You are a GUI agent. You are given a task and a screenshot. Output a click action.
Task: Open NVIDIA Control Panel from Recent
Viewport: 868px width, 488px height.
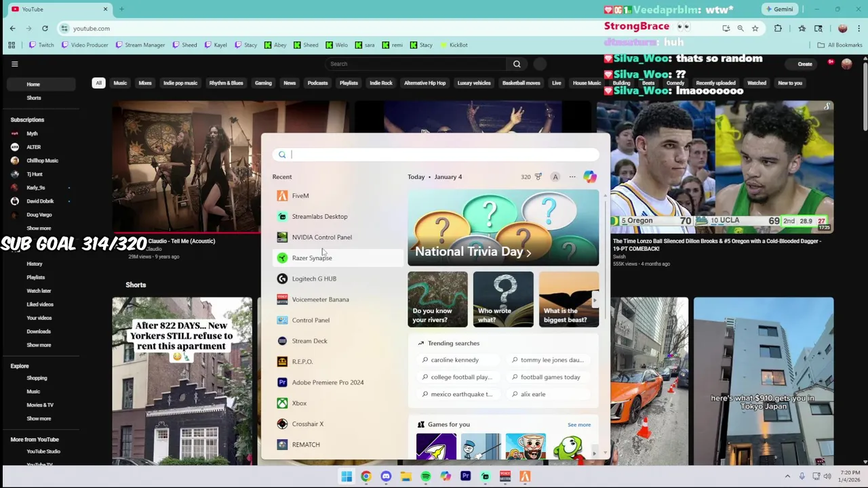pyautogui.click(x=338, y=237)
